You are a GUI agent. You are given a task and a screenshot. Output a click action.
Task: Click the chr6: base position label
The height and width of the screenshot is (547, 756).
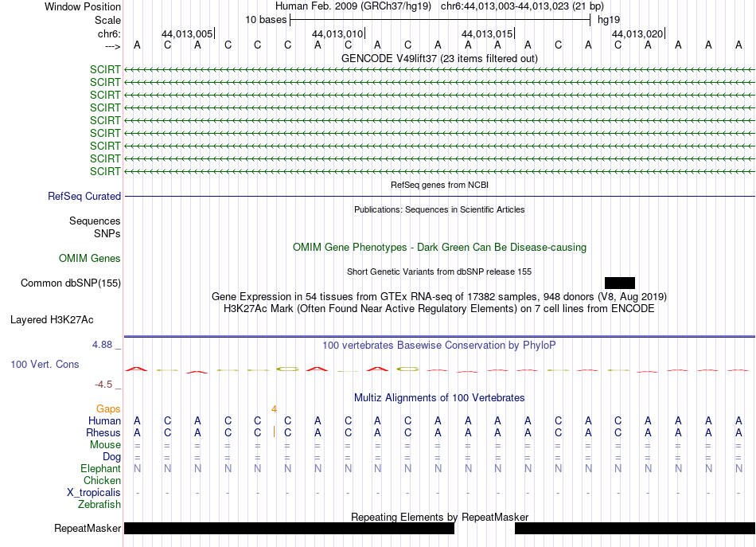coord(109,33)
